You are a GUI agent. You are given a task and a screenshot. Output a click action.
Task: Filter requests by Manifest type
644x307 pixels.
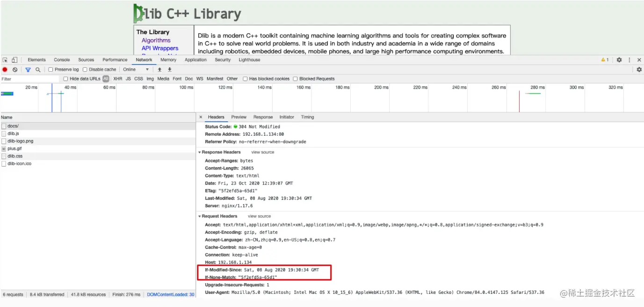(215, 79)
